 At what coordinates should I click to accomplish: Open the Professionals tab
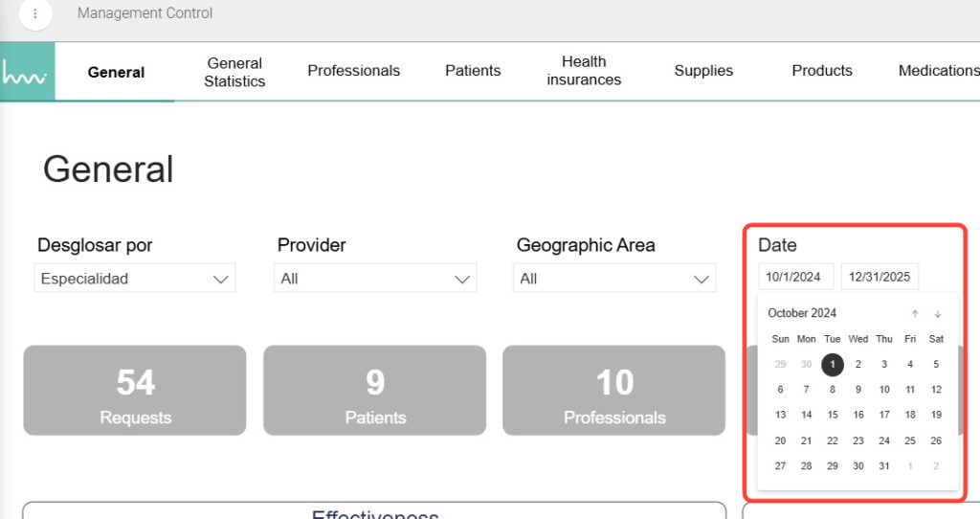353,71
